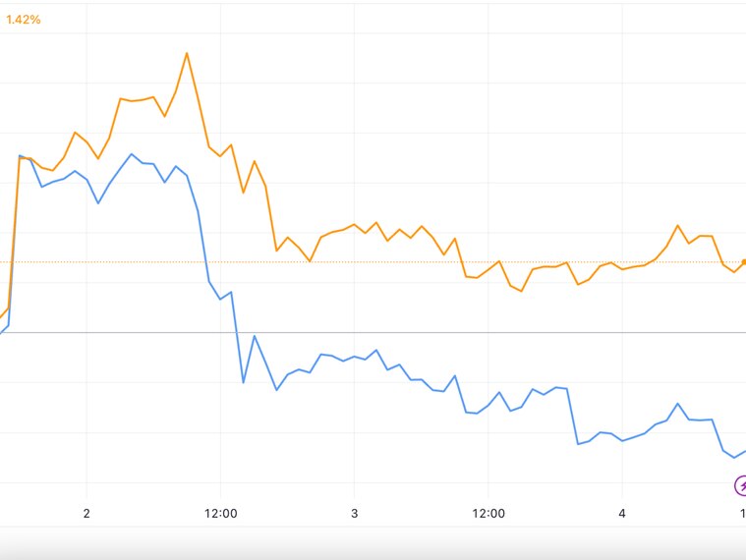Click the partially visible rightmost axis label
Image resolution: width=746 pixels, height=560 pixels.
tap(742, 514)
